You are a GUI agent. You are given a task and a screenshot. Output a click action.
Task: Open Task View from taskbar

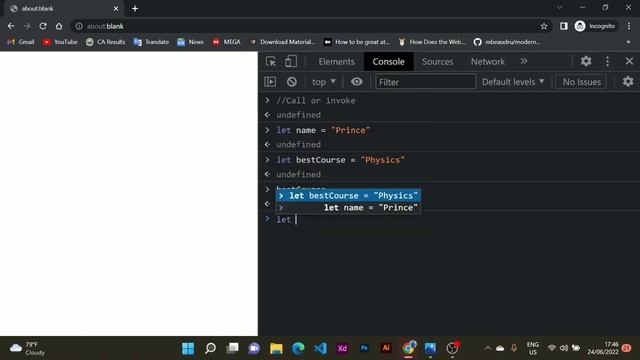pyautogui.click(x=232, y=348)
